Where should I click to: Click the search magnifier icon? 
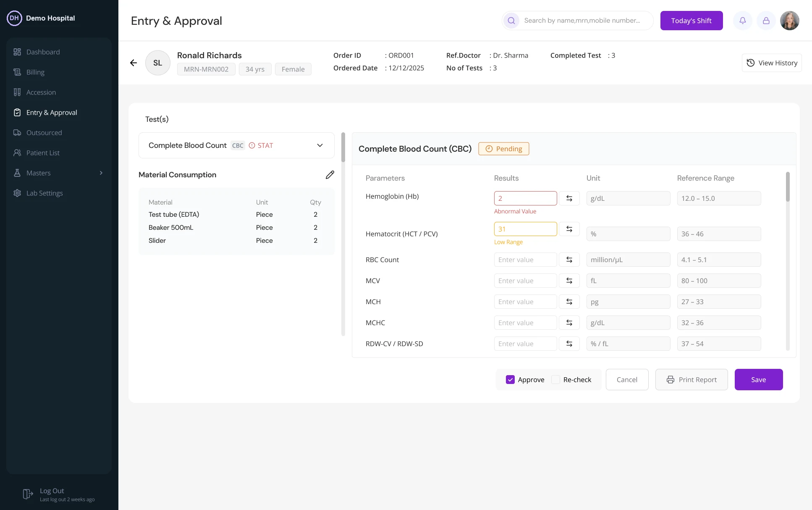511,21
